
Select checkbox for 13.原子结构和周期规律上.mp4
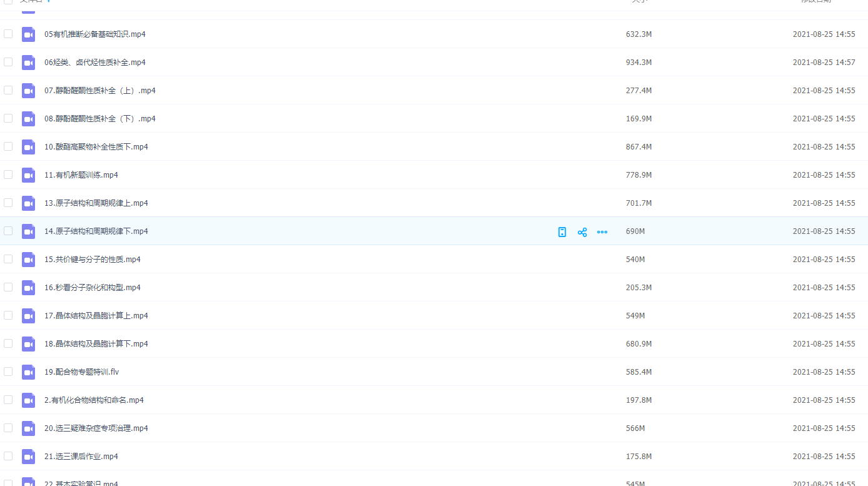click(8, 203)
